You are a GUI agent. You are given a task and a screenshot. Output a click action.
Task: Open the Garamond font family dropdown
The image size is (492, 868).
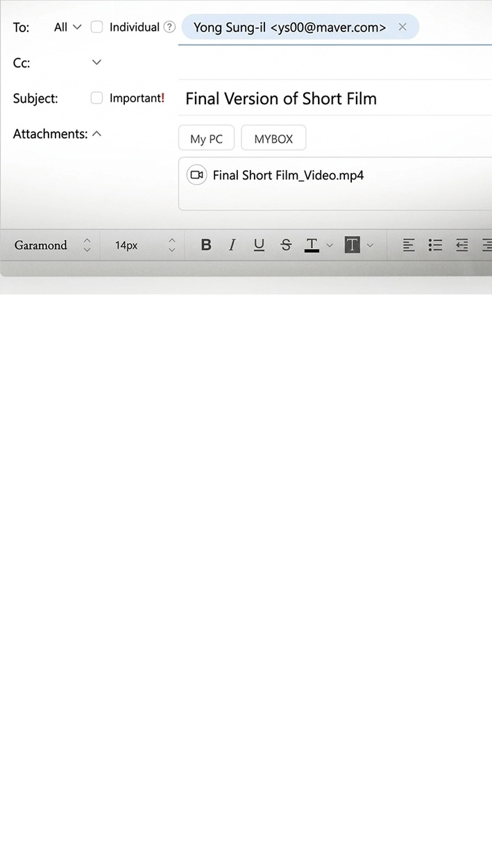[53, 245]
